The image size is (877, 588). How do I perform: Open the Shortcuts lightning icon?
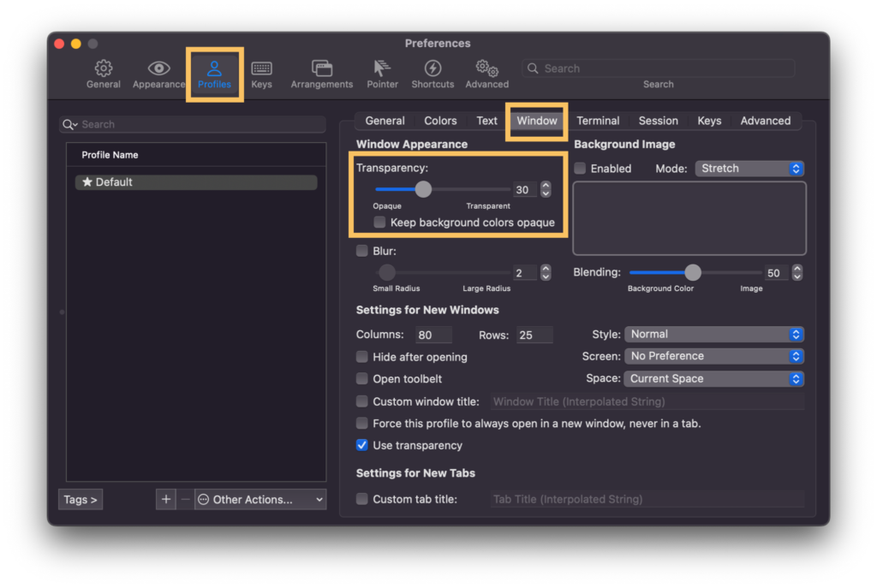pos(433,68)
